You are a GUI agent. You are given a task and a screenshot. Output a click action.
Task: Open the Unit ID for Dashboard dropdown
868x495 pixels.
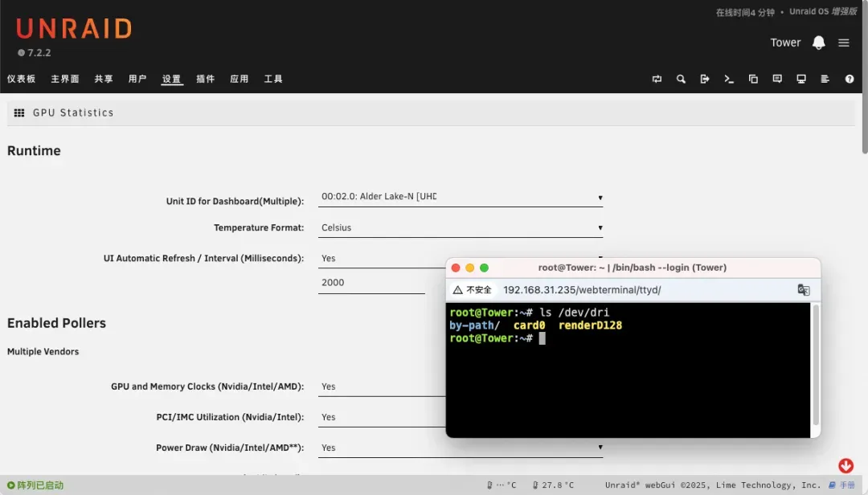461,197
